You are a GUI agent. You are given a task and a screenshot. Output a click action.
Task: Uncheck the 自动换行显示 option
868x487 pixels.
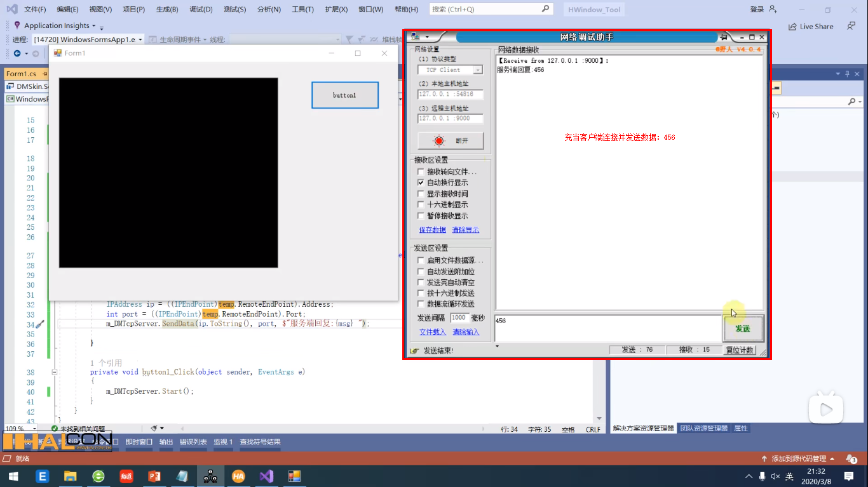click(x=421, y=182)
